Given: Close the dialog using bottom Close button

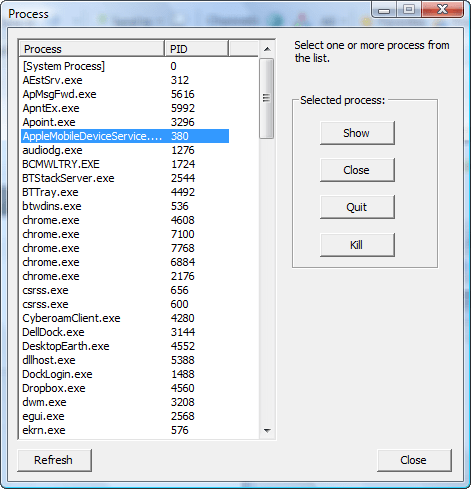Looking at the screenshot, I should click(414, 460).
